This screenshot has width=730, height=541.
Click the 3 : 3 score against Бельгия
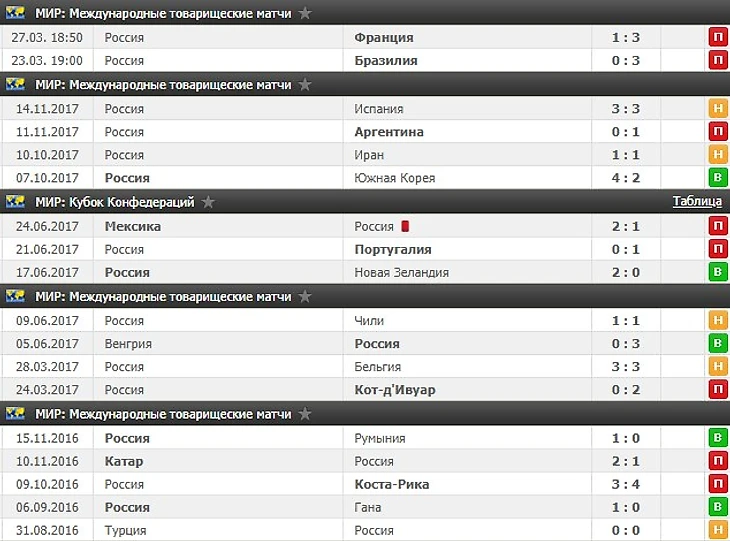coord(626,366)
